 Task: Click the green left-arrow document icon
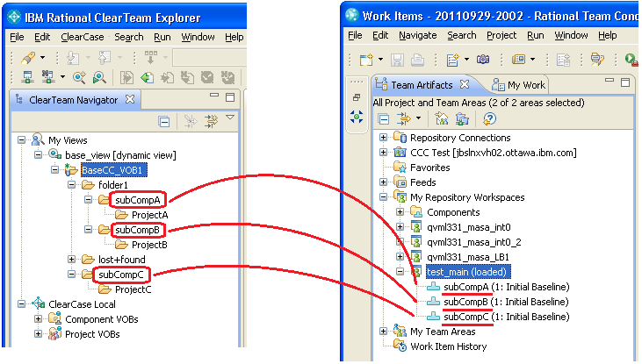[148, 77]
